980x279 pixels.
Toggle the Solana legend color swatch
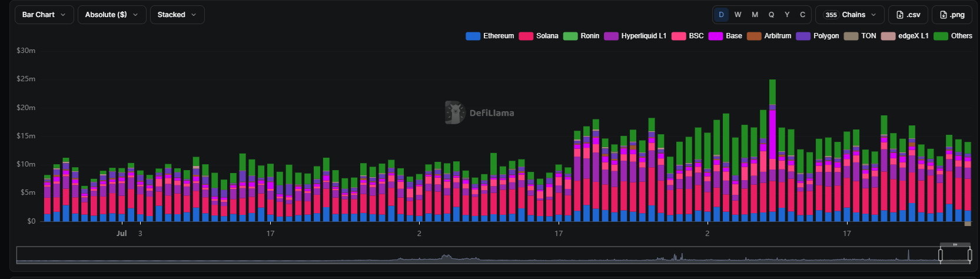[x=526, y=36]
